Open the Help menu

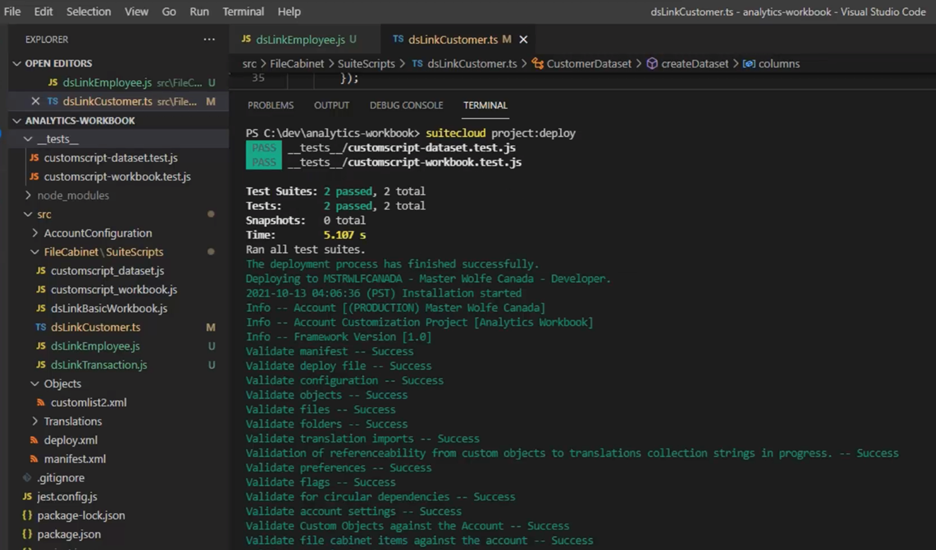click(x=289, y=11)
